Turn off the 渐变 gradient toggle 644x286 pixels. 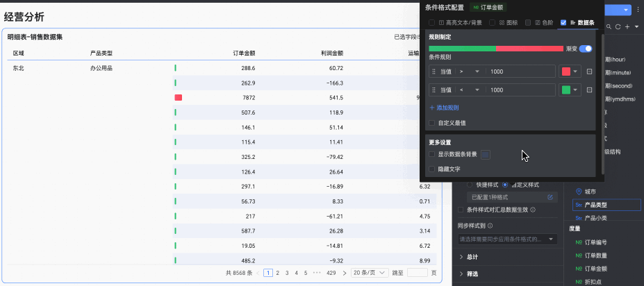pyautogui.click(x=586, y=49)
